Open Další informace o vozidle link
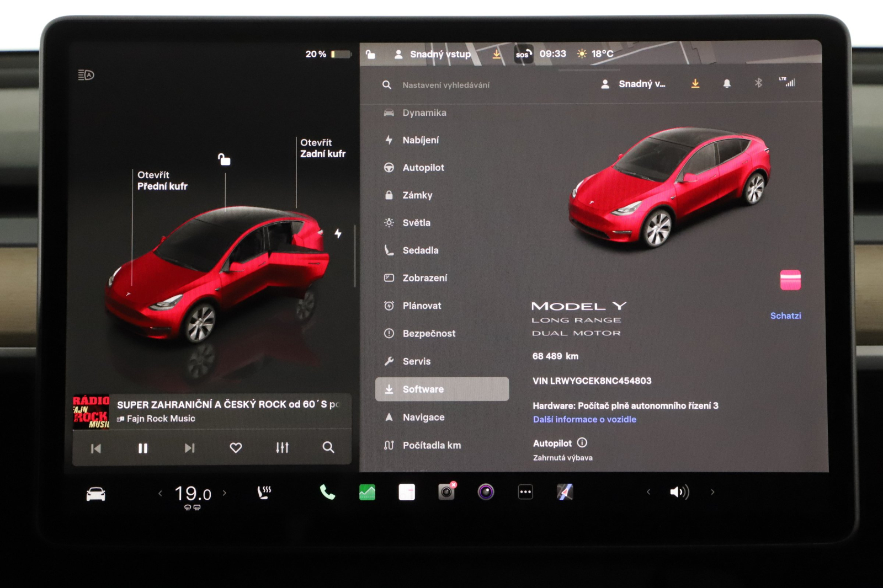Viewport: 883px width, 588px height. pos(584,419)
